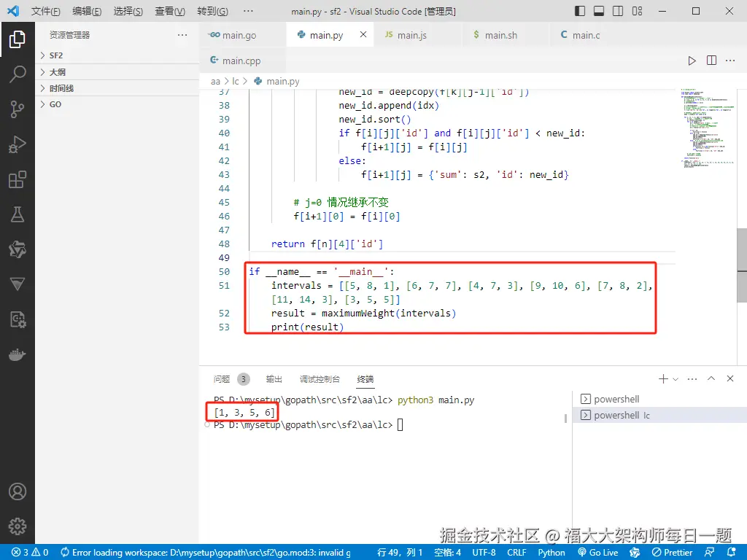Add a new terminal with plus icon
This screenshot has width=747, height=560.
[x=662, y=379]
